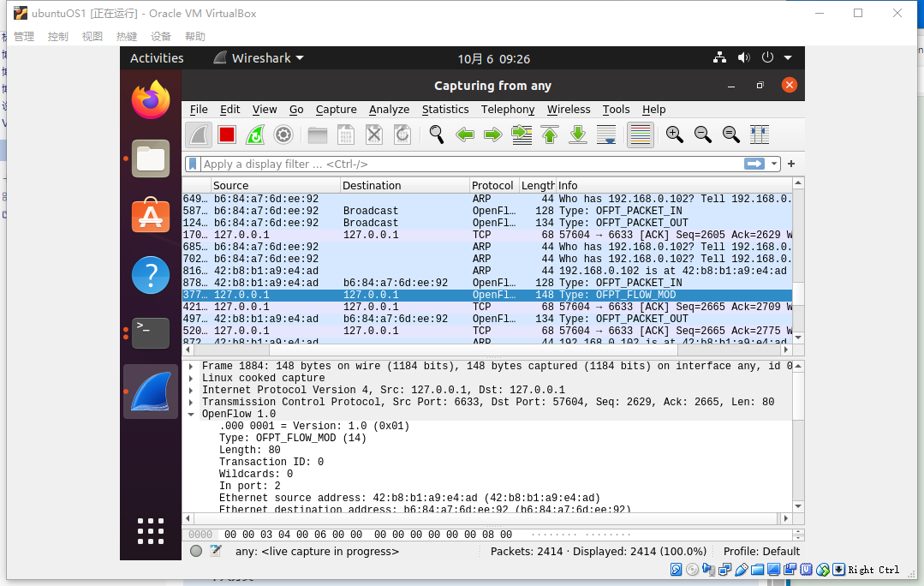This screenshot has height=586, width=924.
Task: Open capture options gear icon
Action: pyautogui.click(x=283, y=135)
